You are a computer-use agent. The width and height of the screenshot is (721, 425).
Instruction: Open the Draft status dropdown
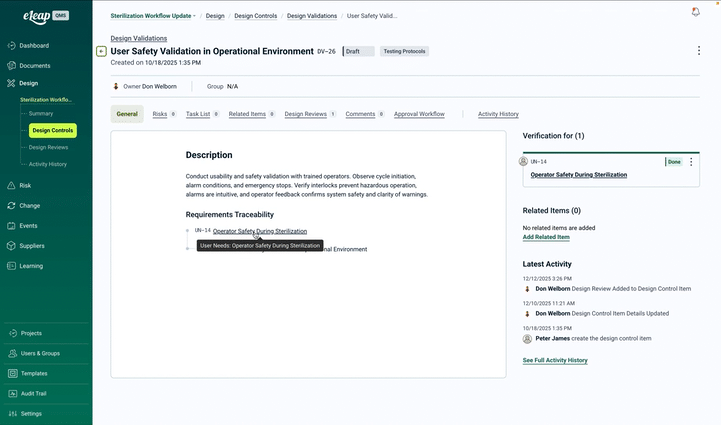359,52
